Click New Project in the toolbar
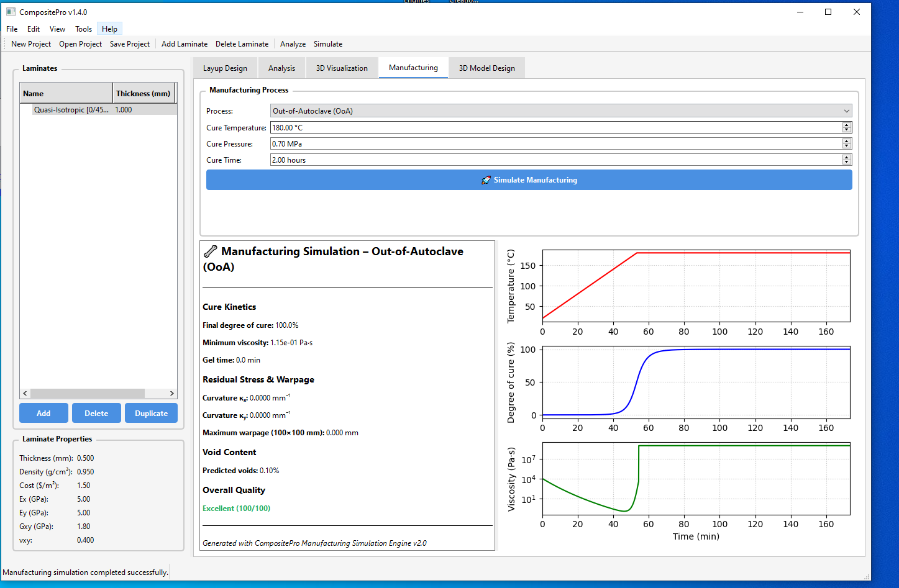Viewport: 899px width, 588px height. pyautogui.click(x=31, y=44)
